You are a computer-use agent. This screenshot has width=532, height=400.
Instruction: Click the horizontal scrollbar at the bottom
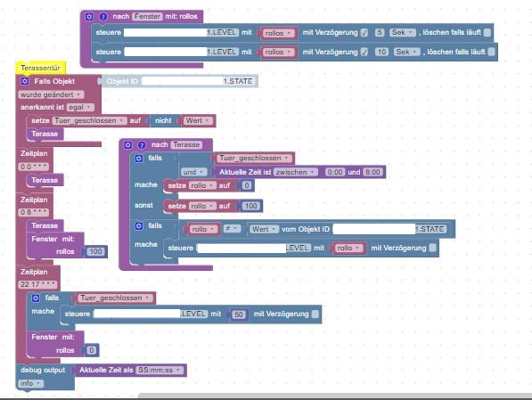(335, 396)
